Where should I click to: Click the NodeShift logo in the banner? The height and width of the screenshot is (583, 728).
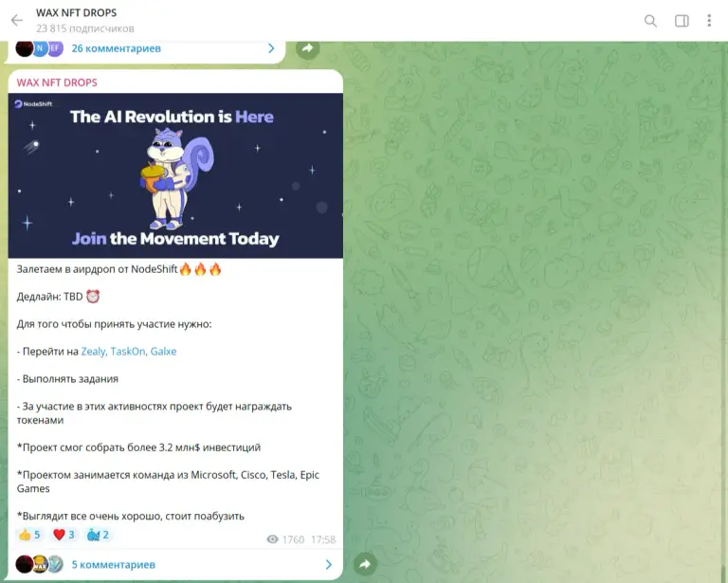click(x=33, y=104)
